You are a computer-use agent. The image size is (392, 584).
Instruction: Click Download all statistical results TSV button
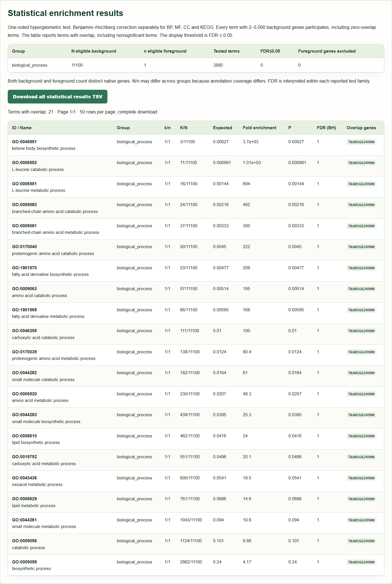pyautogui.click(x=57, y=97)
